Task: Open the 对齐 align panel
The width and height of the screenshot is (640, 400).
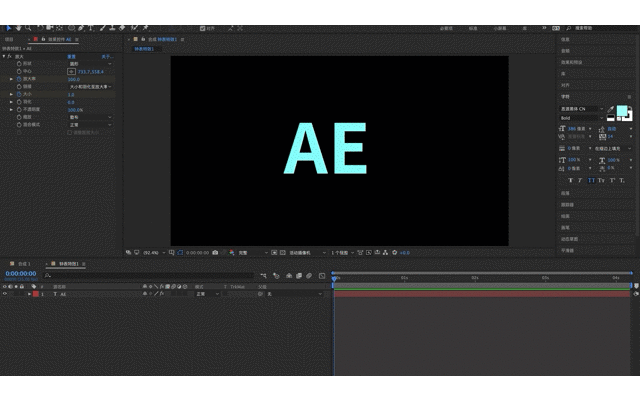Action: 565,85
